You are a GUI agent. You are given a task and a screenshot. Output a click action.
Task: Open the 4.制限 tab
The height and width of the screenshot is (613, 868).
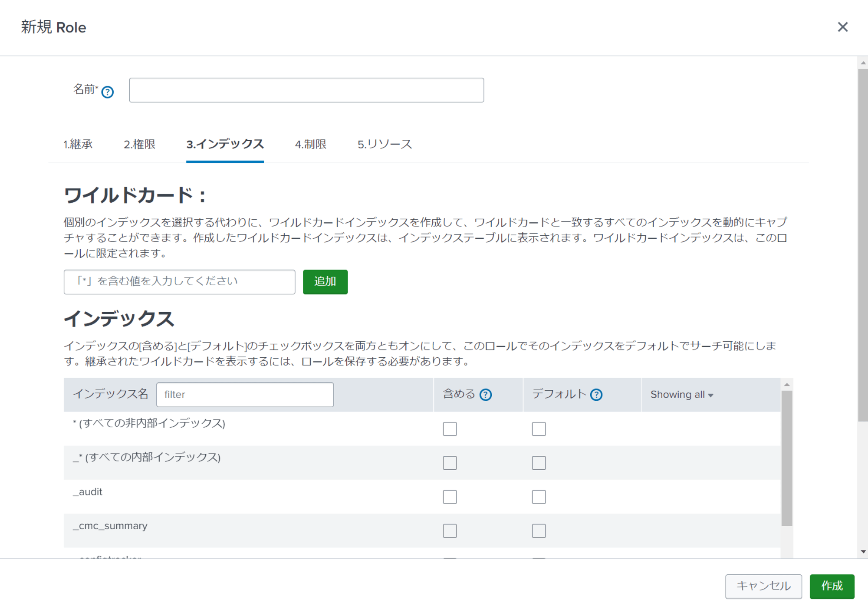click(x=311, y=144)
